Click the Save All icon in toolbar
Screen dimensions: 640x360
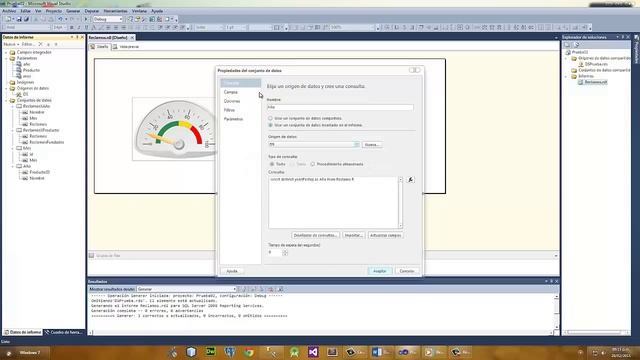(x=26, y=19)
